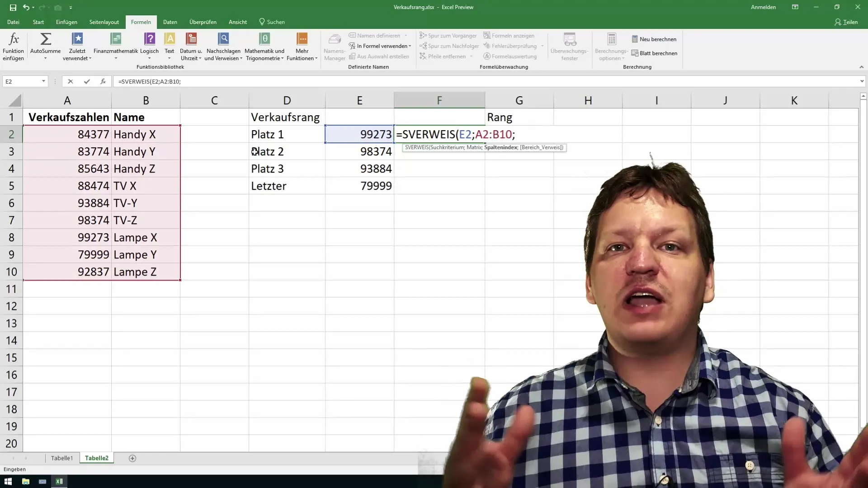The image size is (868, 488).
Task: Click Spur zum Nachfolger
Action: coord(449,46)
